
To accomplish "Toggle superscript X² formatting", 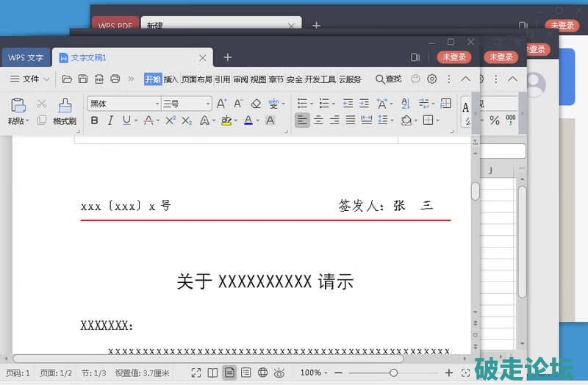I will tap(171, 120).
